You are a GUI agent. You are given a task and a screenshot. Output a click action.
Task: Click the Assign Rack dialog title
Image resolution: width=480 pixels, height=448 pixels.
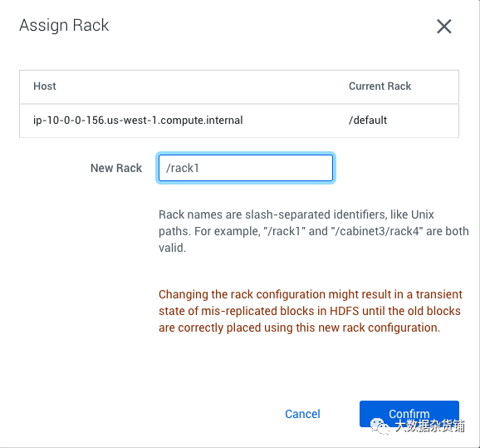click(x=64, y=26)
